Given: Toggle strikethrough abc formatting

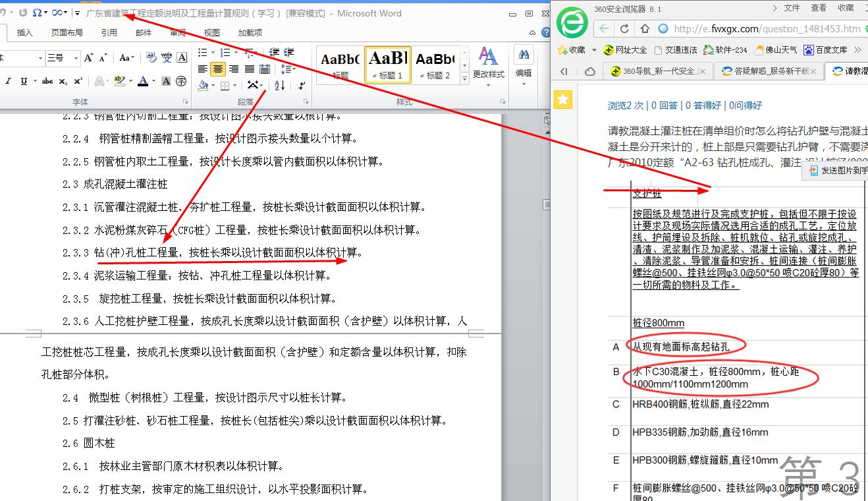Looking at the screenshot, I should [47, 81].
